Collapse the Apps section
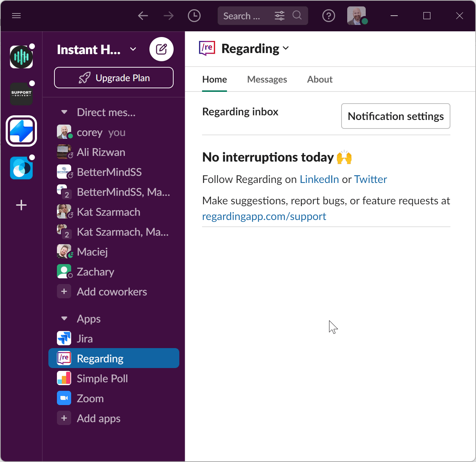The height and width of the screenshot is (462, 476). 64,319
